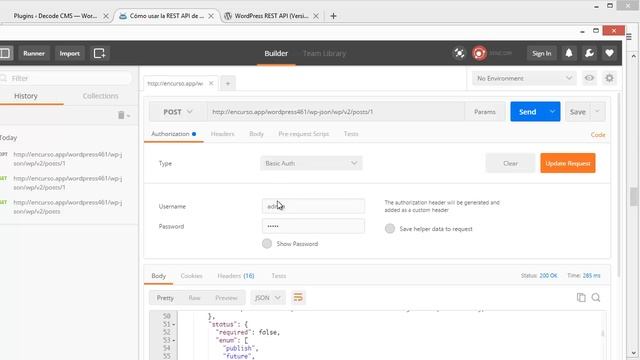This screenshot has width=640, height=360.
Task: Select the Preview view mode
Action: 226,298
